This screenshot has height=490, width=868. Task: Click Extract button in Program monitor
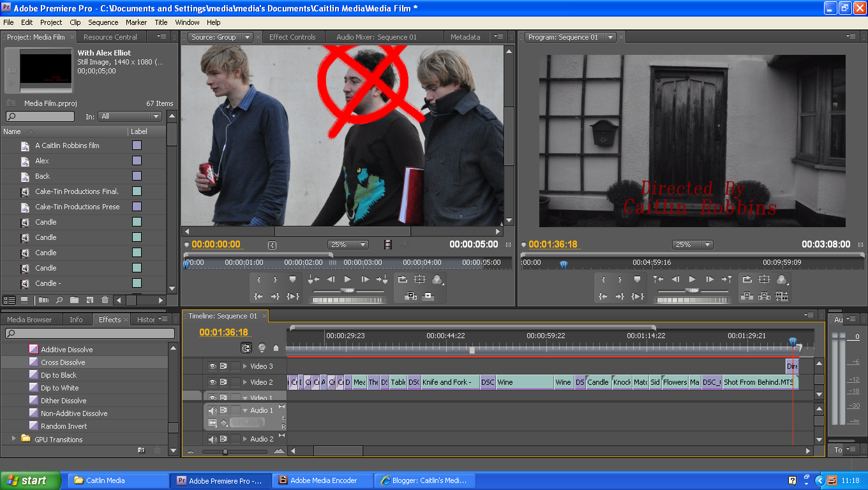(x=764, y=296)
